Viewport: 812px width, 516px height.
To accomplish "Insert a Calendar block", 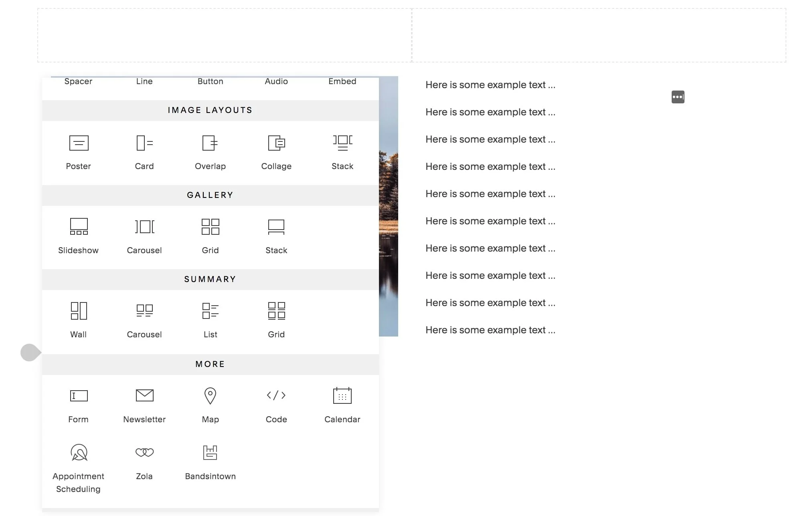I will (x=342, y=405).
